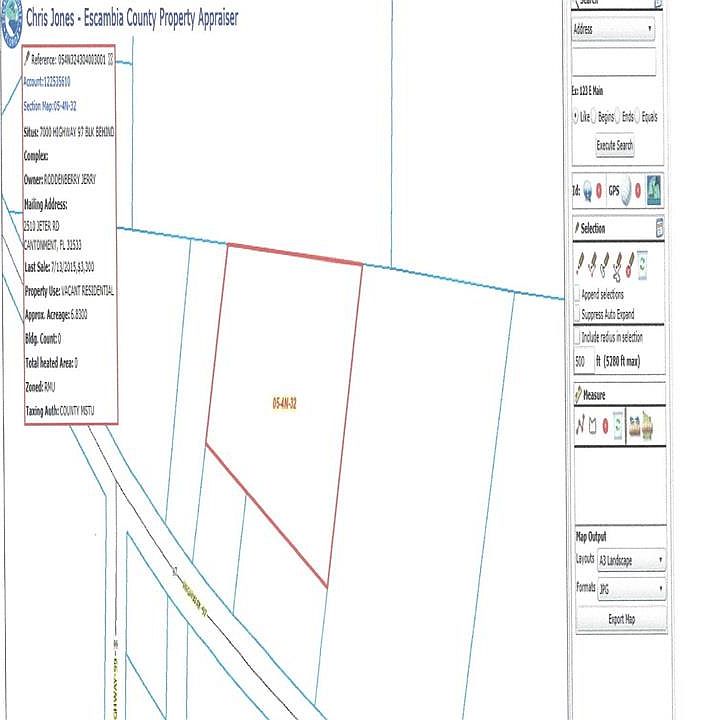The width and height of the screenshot is (719, 720).
Task: Pick the remove-selection pencil tool with red dot
Action: point(630,265)
